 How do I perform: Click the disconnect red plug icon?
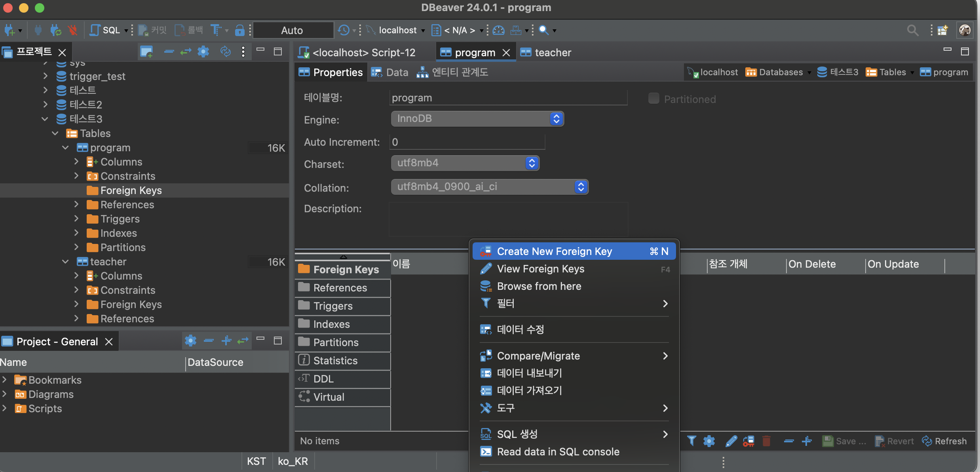pos(73,30)
